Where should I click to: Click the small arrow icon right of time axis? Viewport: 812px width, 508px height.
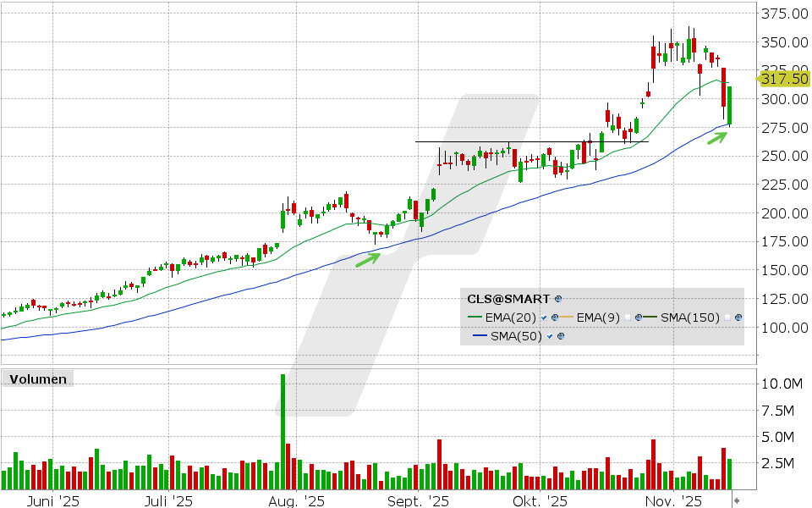(737, 501)
